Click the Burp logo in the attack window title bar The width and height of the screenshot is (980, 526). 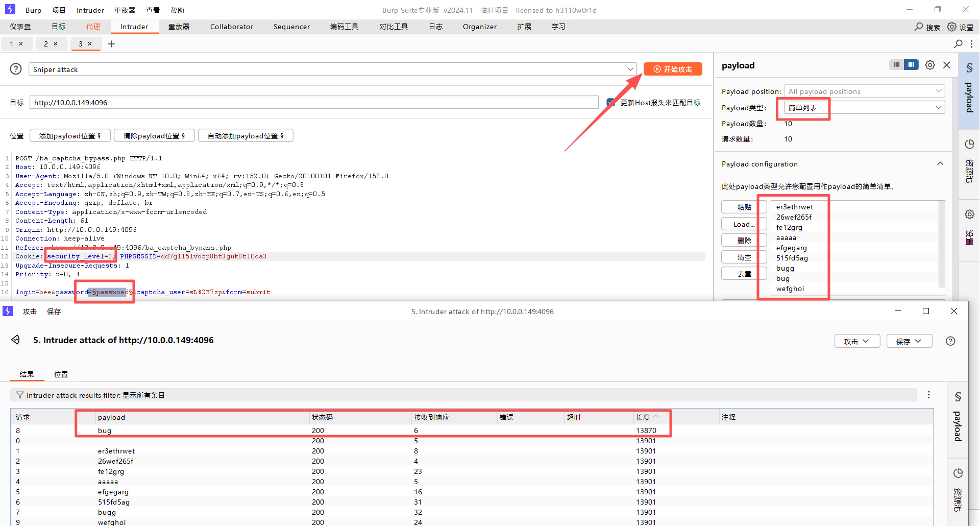[8, 311]
